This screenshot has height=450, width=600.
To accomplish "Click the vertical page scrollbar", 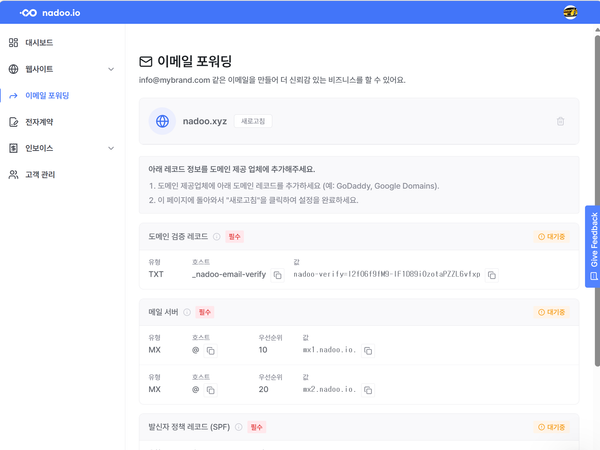I will [x=597, y=201].
